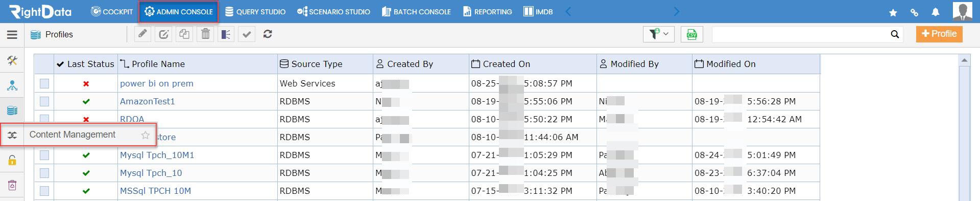The width and height of the screenshot is (980, 201).
Task: Click the + Profile button
Action: tap(939, 34)
